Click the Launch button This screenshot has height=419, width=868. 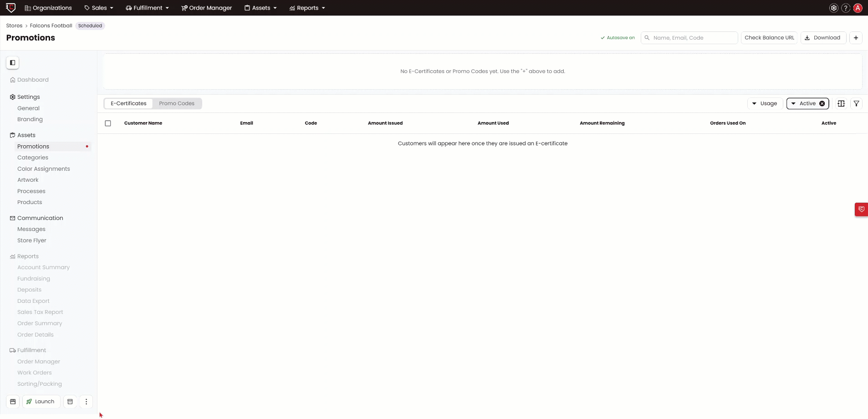[x=41, y=402]
